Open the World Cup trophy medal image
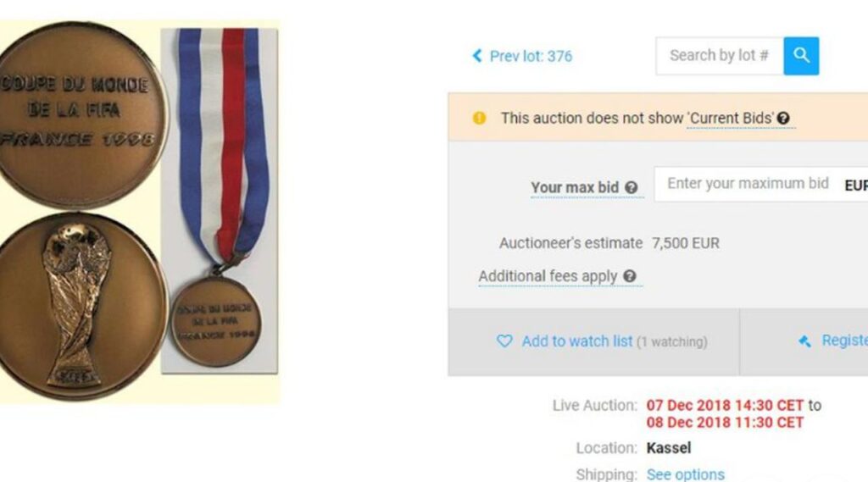Image resolution: width=868 pixels, height=482 pixels. click(x=82, y=306)
